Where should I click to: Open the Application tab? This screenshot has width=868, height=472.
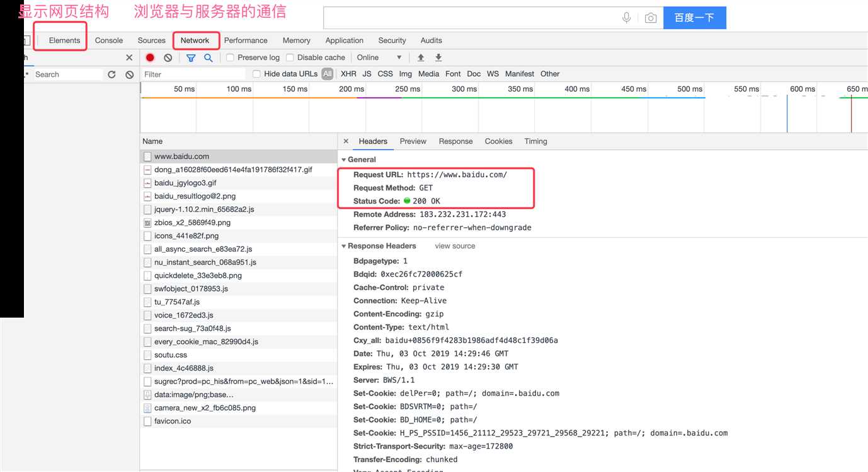click(x=345, y=40)
